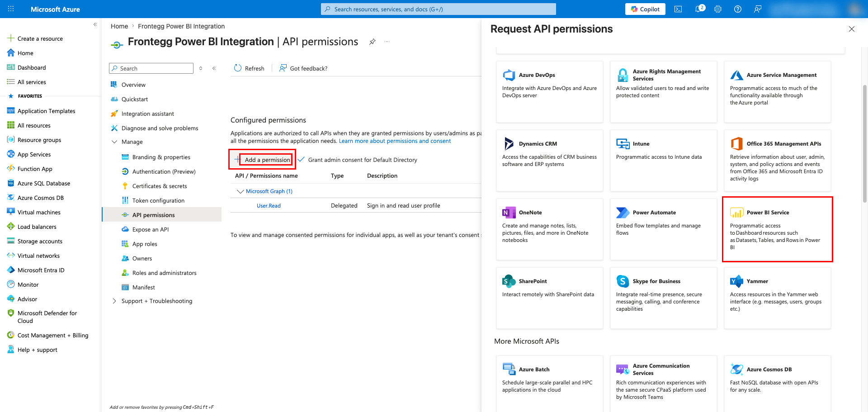Click Add a permission

[x=263, y=160]
